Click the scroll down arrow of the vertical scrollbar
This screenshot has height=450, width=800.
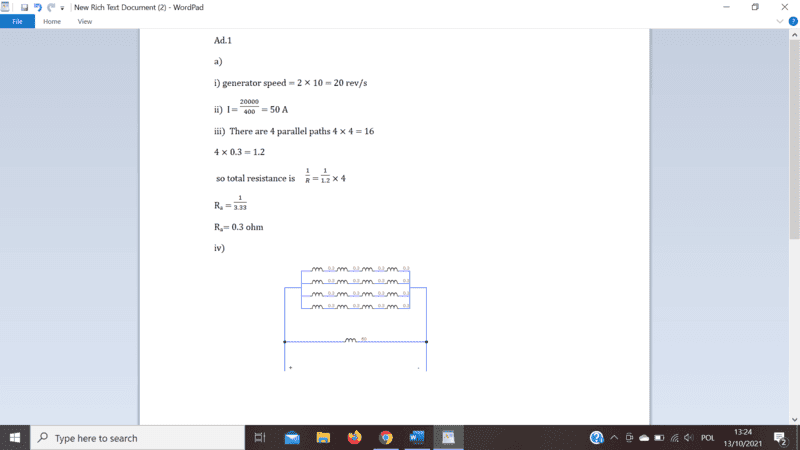tap(794, 419)
